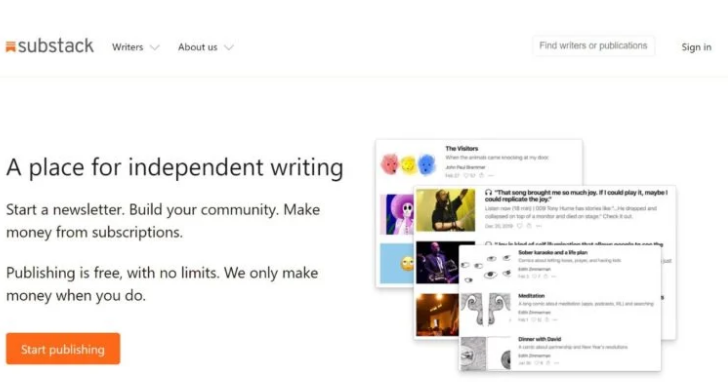Viewport: 728px width, 382px height.
Task: Open the Meditation post title
Action: tap(531, 296)
